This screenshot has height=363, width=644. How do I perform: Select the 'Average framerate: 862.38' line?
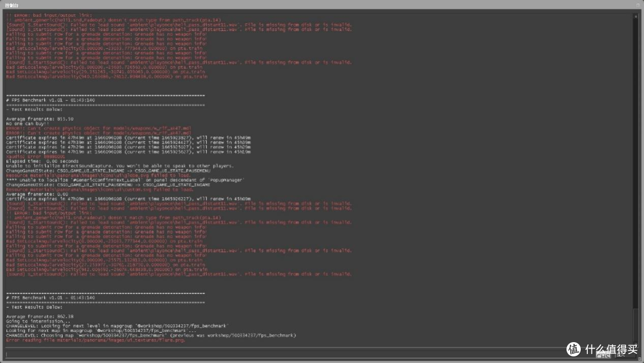point(40,316)
